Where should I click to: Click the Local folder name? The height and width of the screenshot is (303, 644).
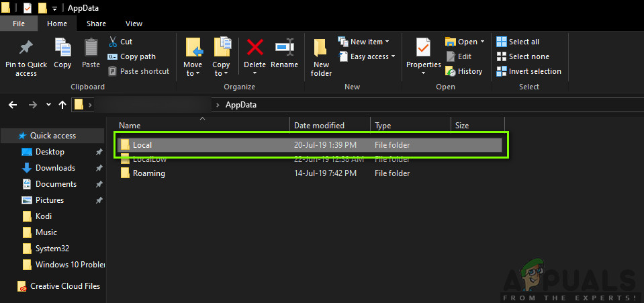pos(142,144)
